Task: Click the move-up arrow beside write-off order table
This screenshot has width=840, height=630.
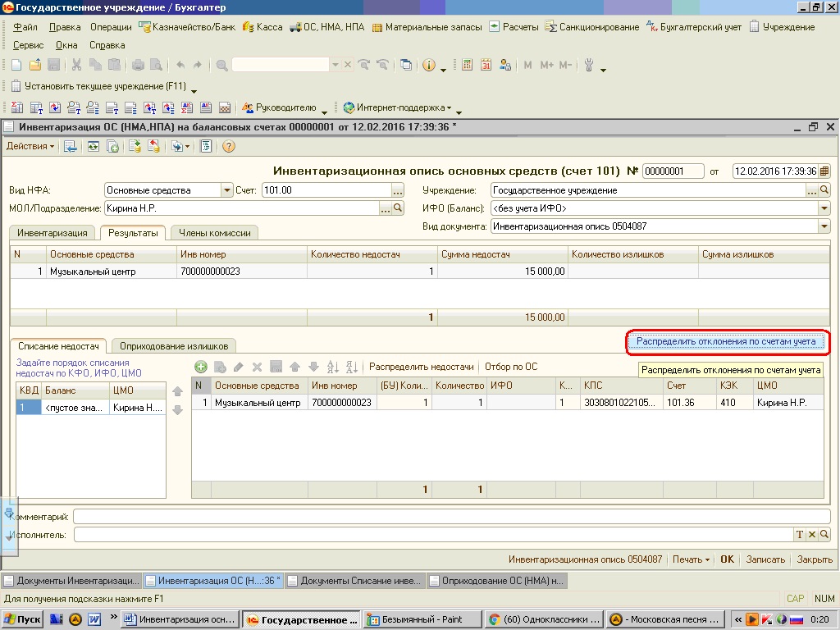Action: pos(177,392)
